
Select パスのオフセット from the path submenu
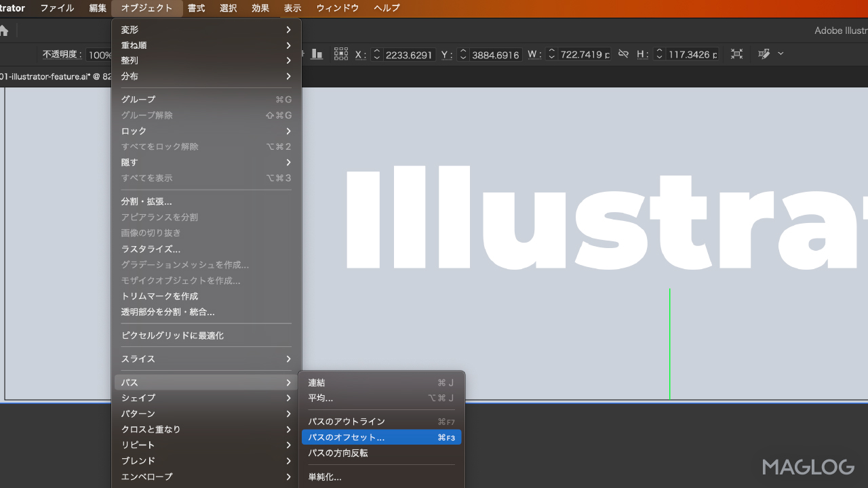(x=346, y=437)
